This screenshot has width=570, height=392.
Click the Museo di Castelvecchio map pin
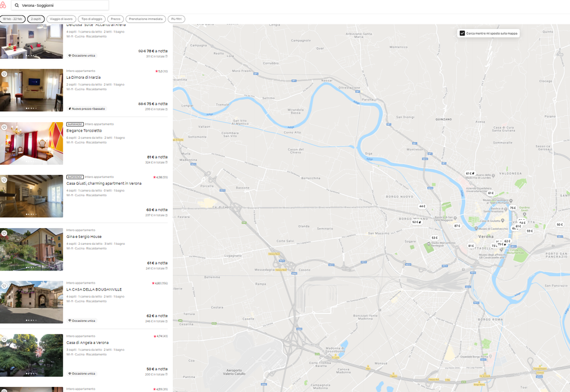click(476, 229)
